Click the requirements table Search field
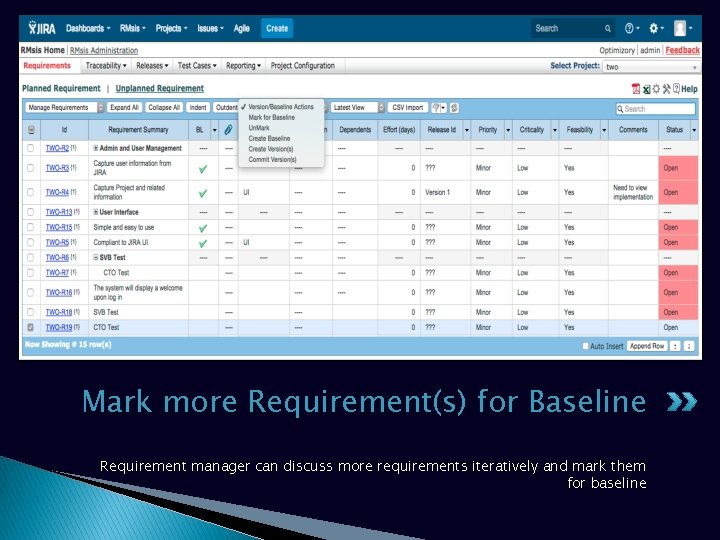720x540 pixels. 655,109
